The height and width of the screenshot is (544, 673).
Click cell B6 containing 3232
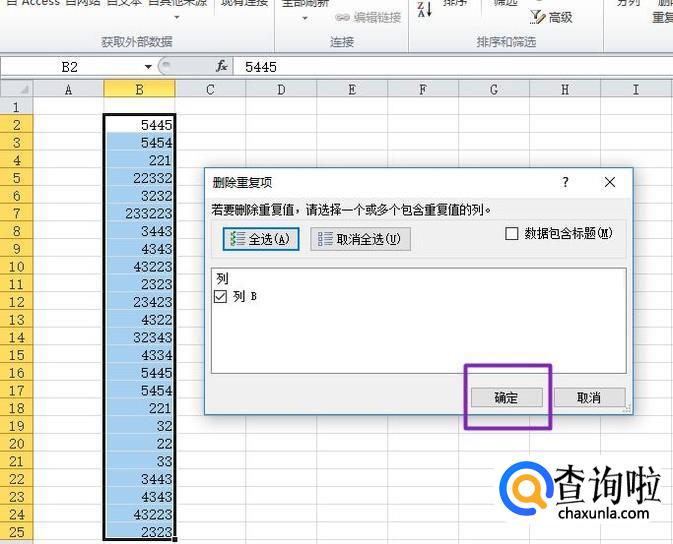[139, 195]
